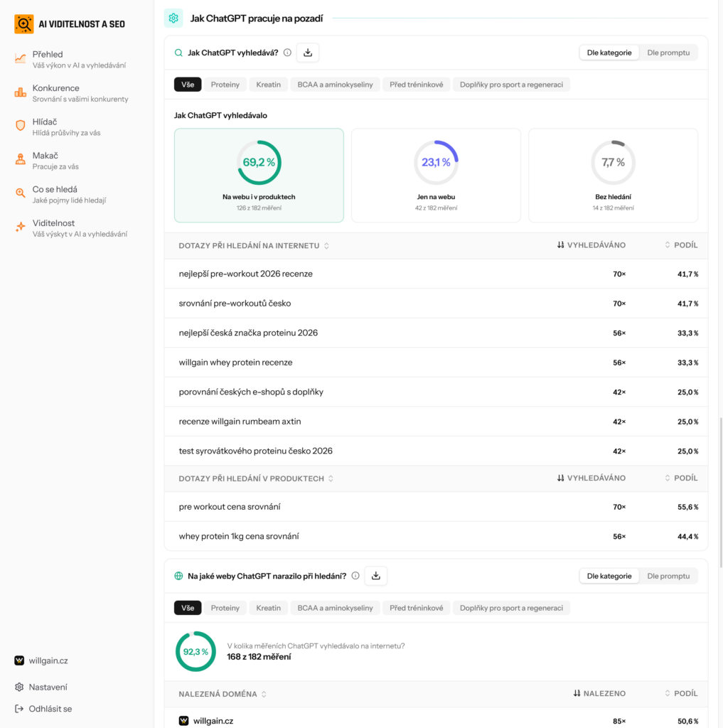The height and width of the screenshot is (728, 723).
Task: Click the Viditelnost sparkle icon
Action: 21,227
